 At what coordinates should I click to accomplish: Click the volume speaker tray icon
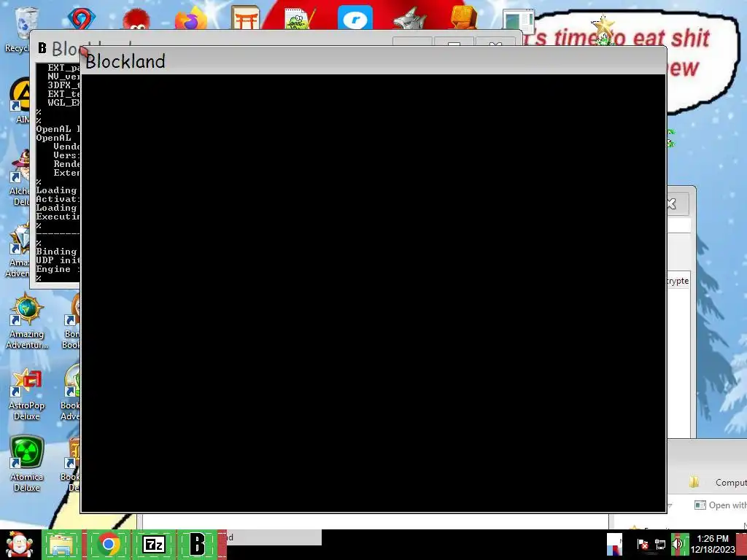coord(678,544)
